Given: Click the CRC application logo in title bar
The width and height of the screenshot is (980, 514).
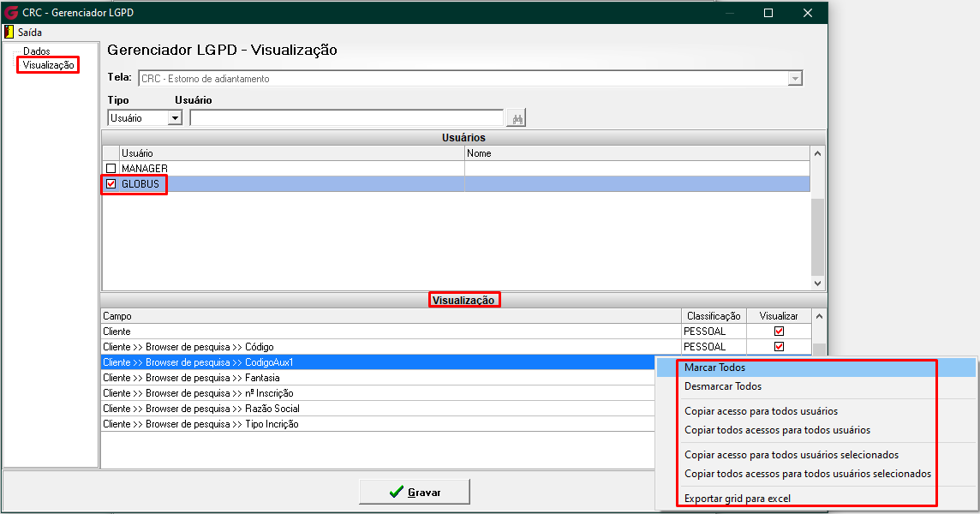Looking at the screenshot, I should (x=10, y=13).
